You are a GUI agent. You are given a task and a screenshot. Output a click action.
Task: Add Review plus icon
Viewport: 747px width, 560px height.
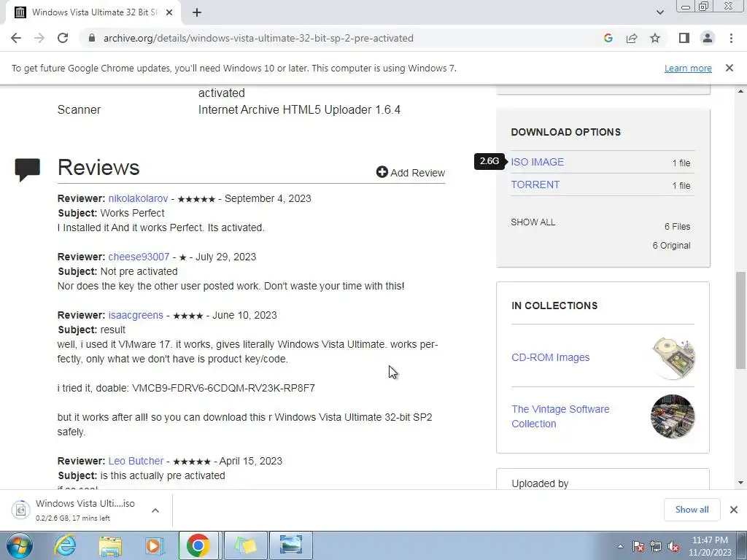click(x=382, y=172)
